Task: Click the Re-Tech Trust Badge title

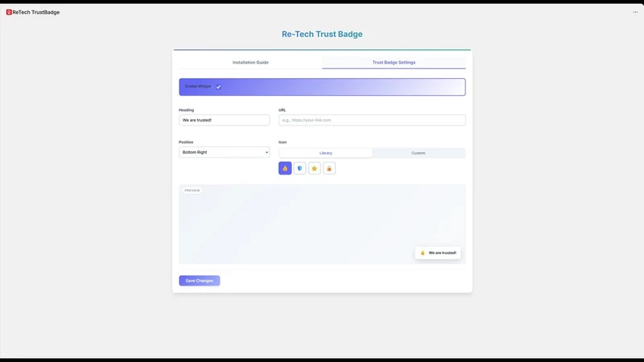Action: tap(322, 34)
